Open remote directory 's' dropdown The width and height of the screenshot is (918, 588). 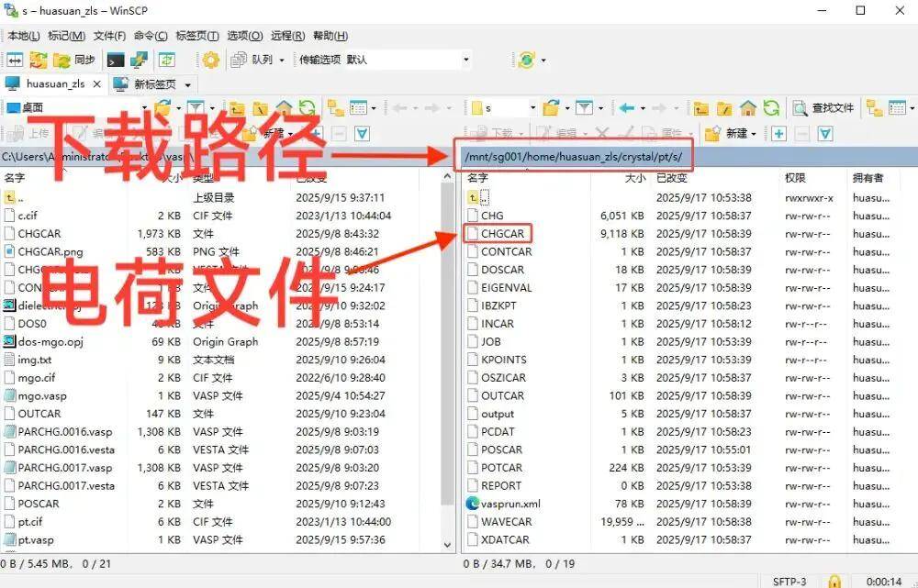point(532,107)
